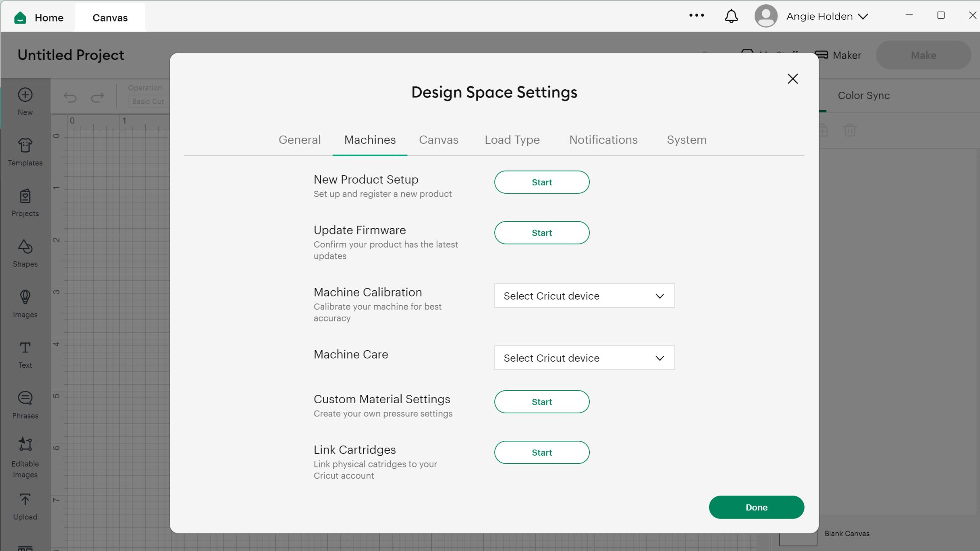
Task: Open the Color Sync panel
Action: tap(863, 95)
